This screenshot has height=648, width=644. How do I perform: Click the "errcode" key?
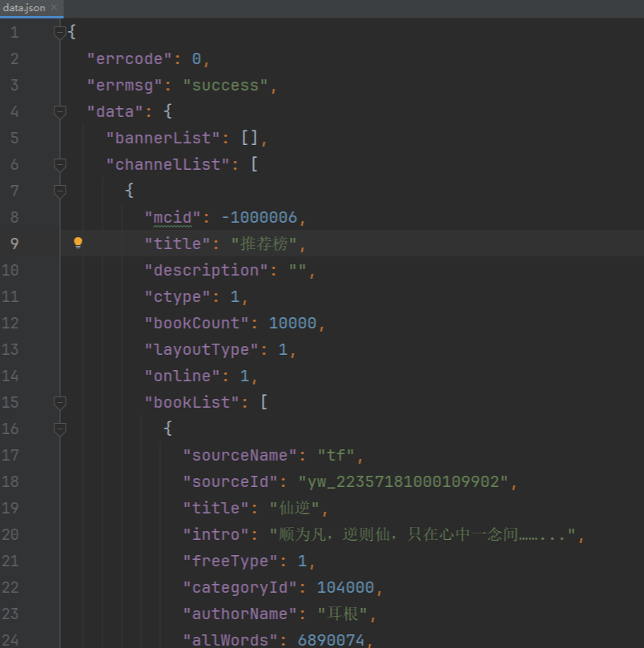click(x=130, y=59)
